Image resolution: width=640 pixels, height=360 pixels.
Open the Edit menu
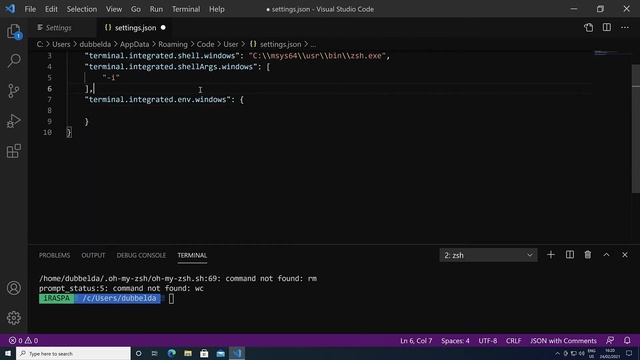pyautogui.click(x=51, y=9)
